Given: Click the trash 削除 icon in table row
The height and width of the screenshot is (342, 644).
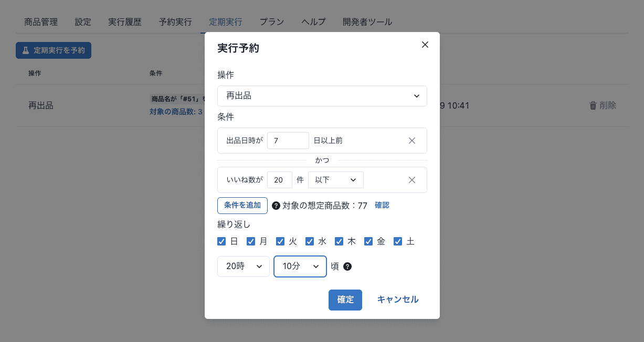Looking at the screenshot, I should (x=593, y=105).
